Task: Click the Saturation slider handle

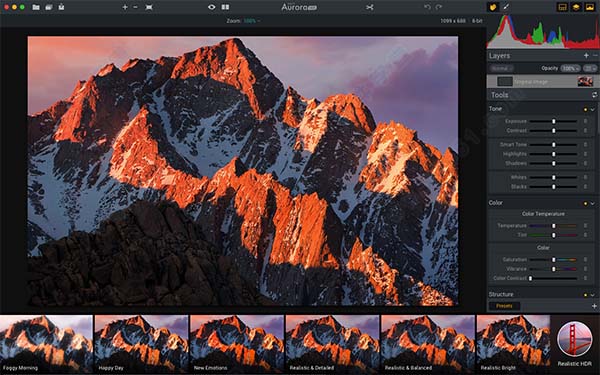Action: 553,259
